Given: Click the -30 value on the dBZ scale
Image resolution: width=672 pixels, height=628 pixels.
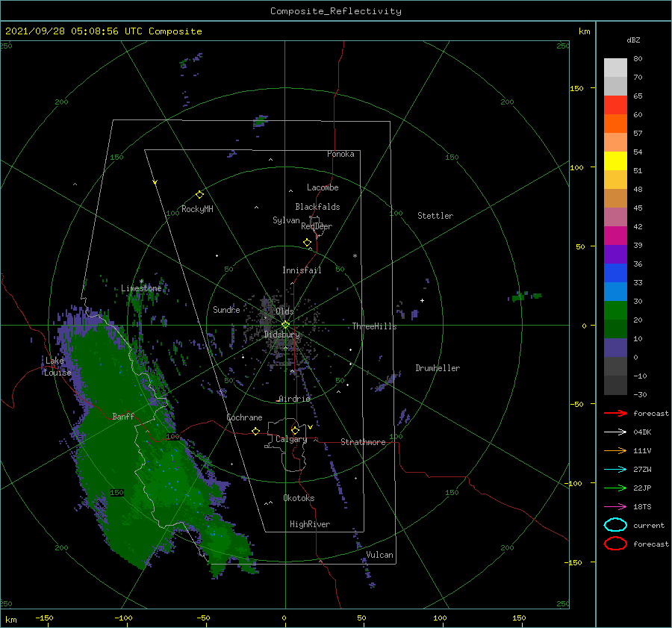Looking at the screenshot, I should tap(640, 394).
